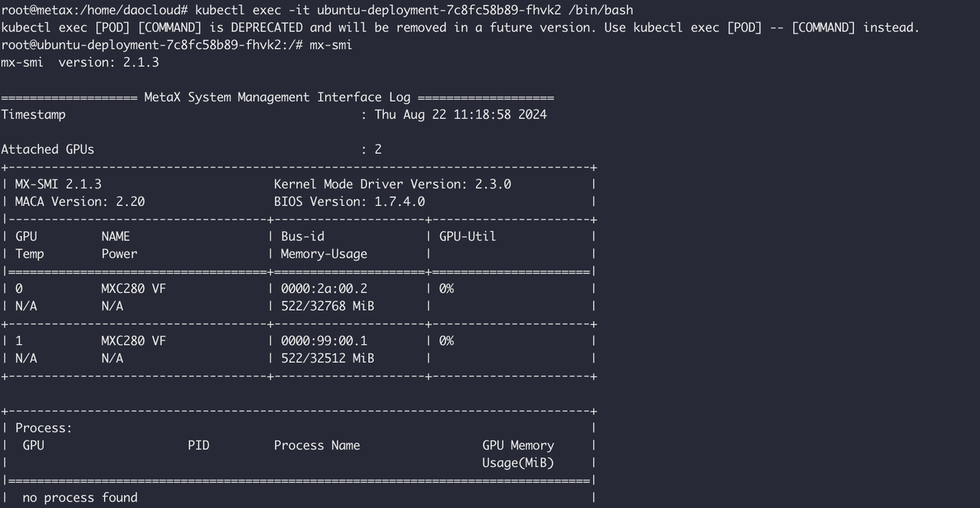Click the PID column header
Viewport: 980px width, 508px height.
[x=198, y=445]
